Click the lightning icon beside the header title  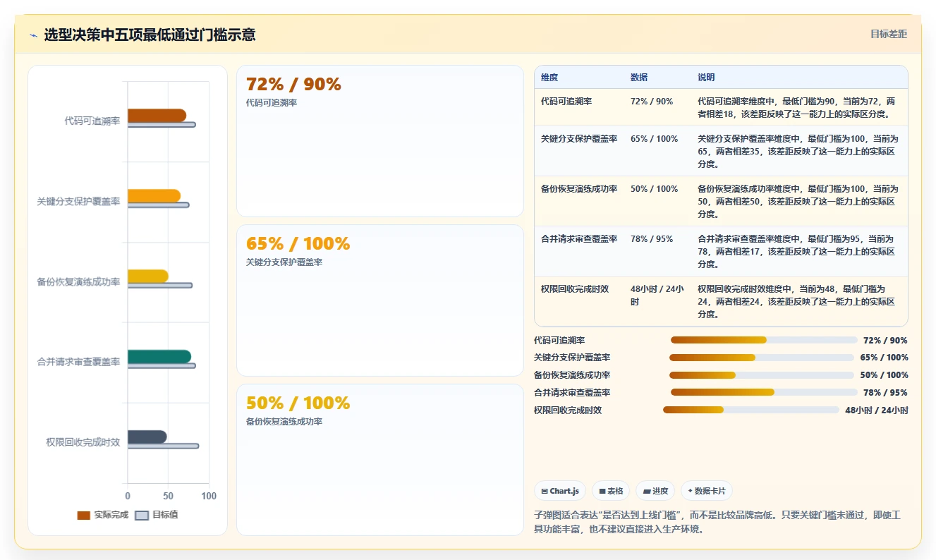click(33, 35)
